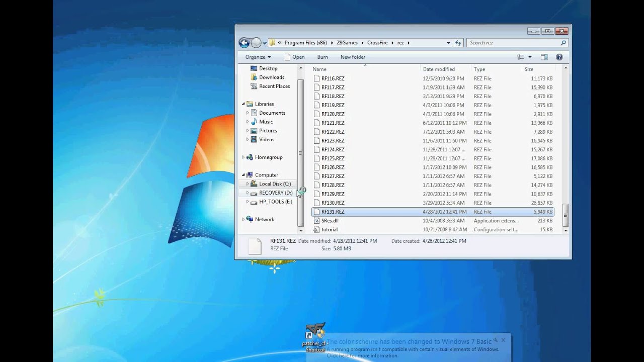Select the RF126.REZ file icon

coord(316,167)
